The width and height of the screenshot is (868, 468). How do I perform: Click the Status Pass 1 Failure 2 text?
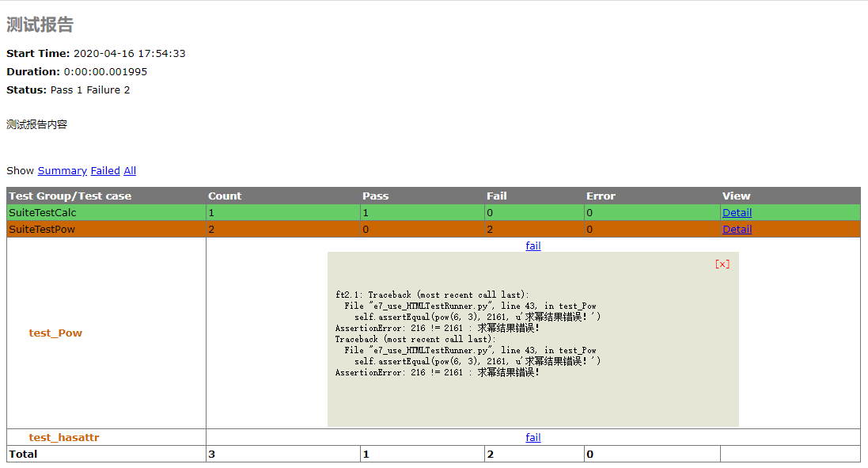(90, 90)
